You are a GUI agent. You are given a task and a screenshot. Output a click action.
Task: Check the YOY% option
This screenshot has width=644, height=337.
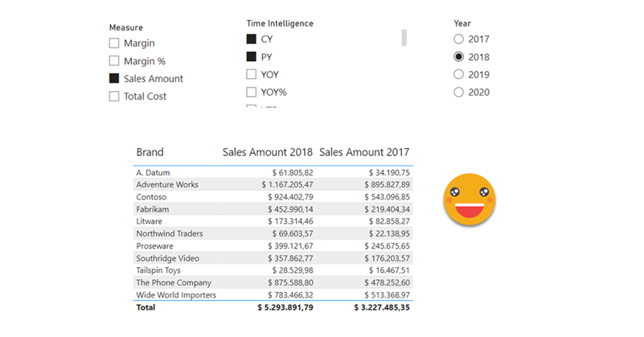[252, 92]
